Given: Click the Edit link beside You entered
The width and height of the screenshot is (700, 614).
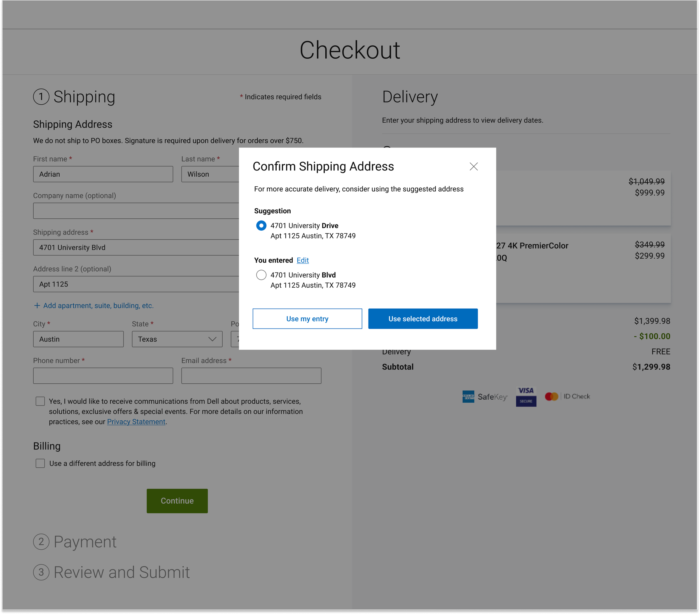Looking at the screenshot, I should tap(302, 260).
